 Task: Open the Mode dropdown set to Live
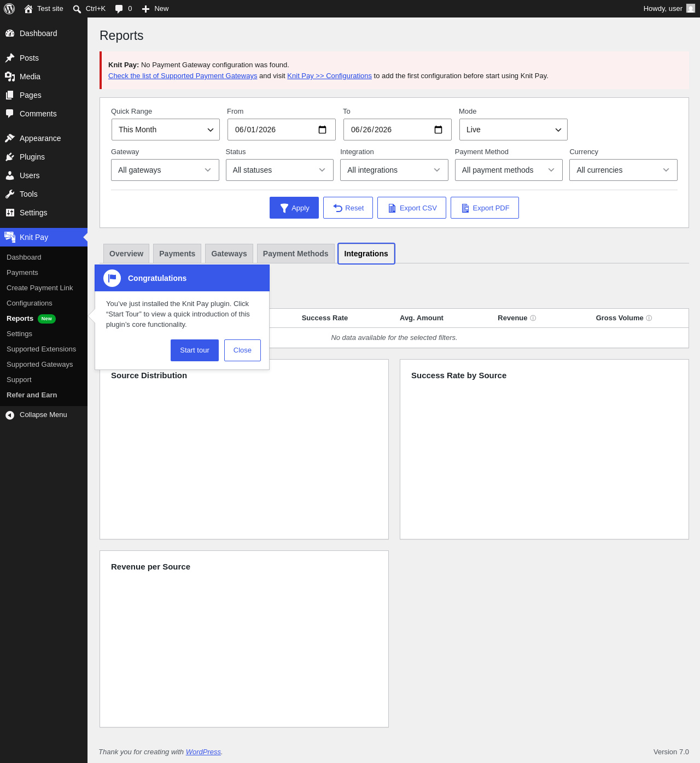(514, 130)
